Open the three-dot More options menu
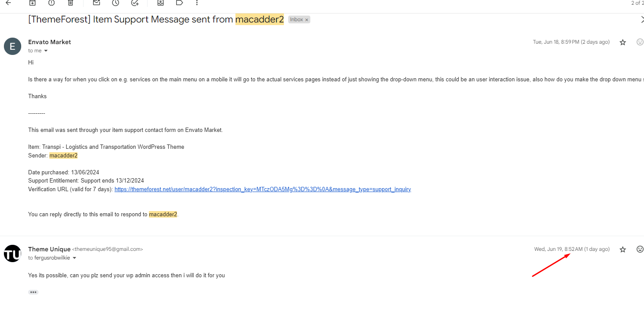The image size is (644, 311). [197, 3]
